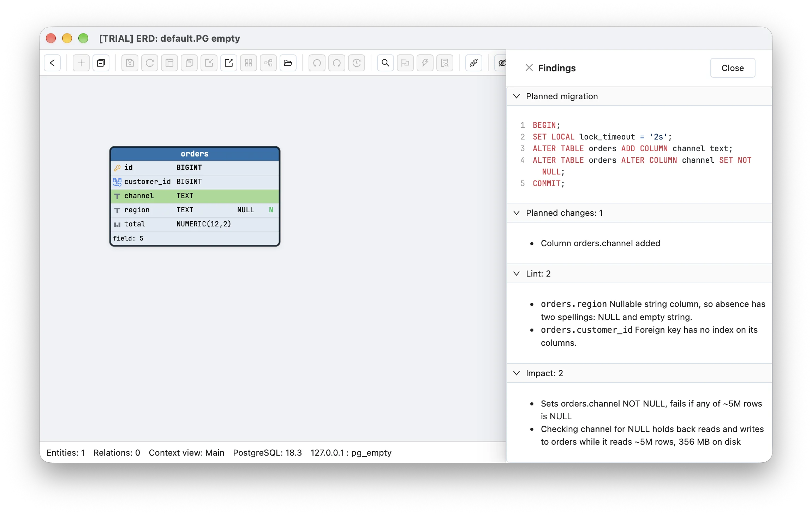Click the collapse windows icon in toolbar
The width and height of the screenshot is (812, 515).
[x=101, y=63]
